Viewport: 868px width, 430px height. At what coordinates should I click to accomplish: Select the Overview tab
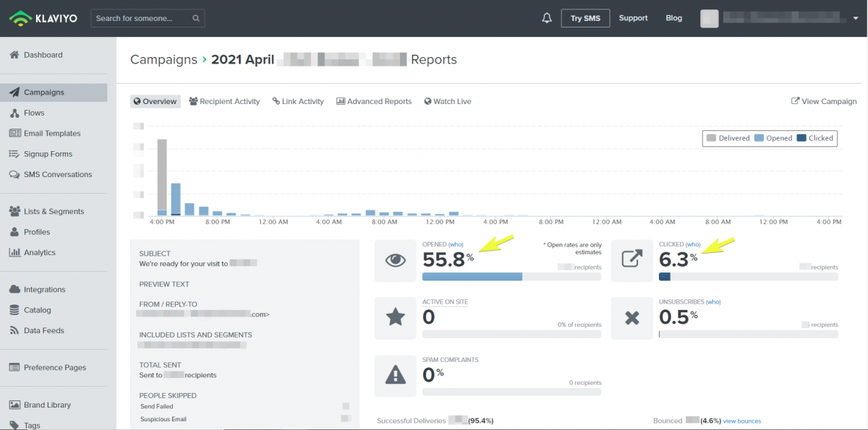coord(156,102)
